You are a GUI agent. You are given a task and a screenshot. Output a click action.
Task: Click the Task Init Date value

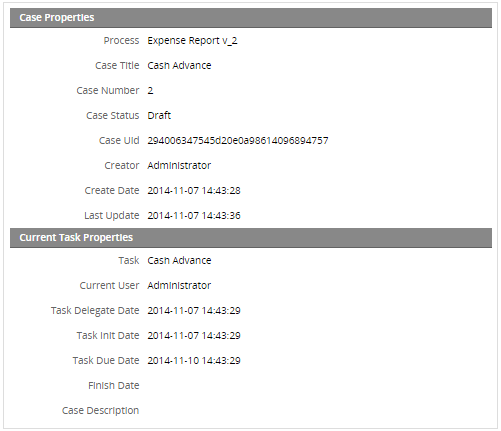click(194, 336)
